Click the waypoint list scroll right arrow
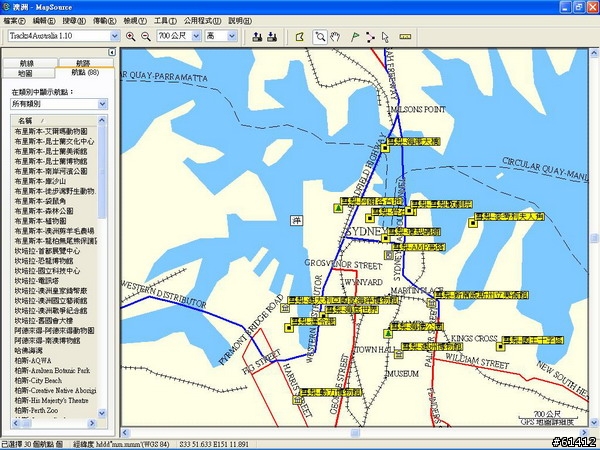This screenshot has width=600, height=450. pos(92,423)
